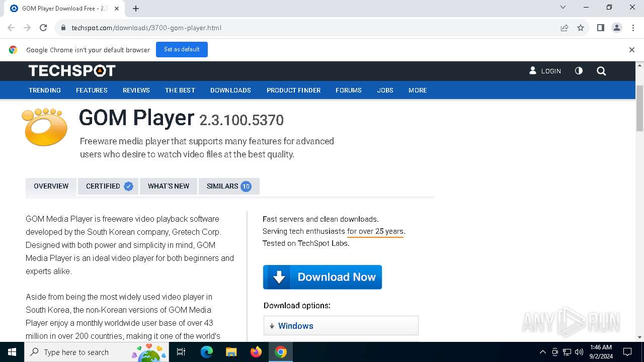Image resolution: width=644 pixels, height=362 pixels.
Task: Click the blue Download Now button
Action: click(323, 277)
